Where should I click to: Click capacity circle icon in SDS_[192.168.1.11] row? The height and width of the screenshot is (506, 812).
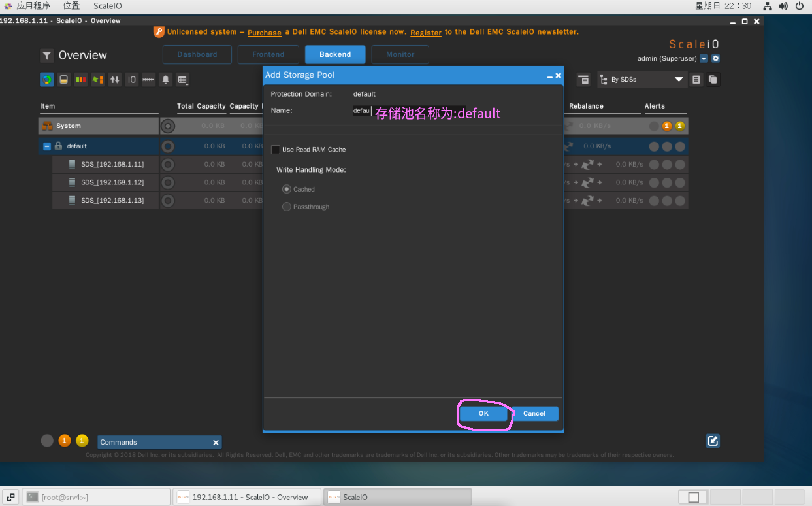point(168,164)
